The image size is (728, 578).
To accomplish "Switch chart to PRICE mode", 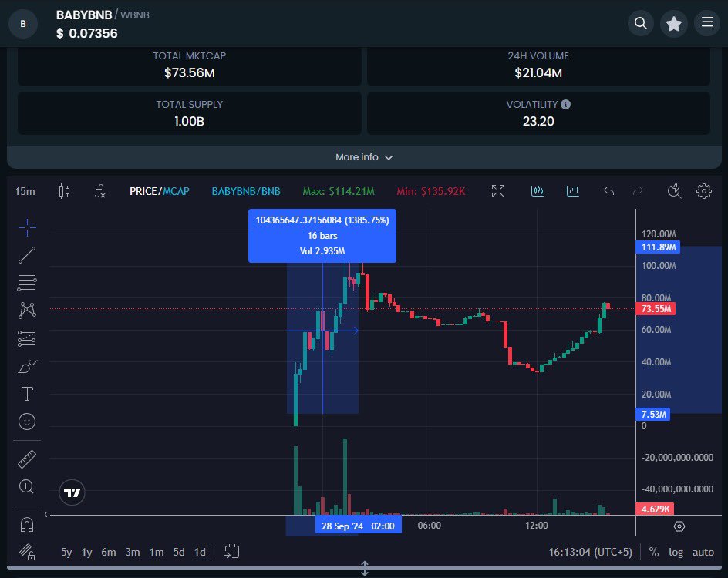I will coord(144,191).
